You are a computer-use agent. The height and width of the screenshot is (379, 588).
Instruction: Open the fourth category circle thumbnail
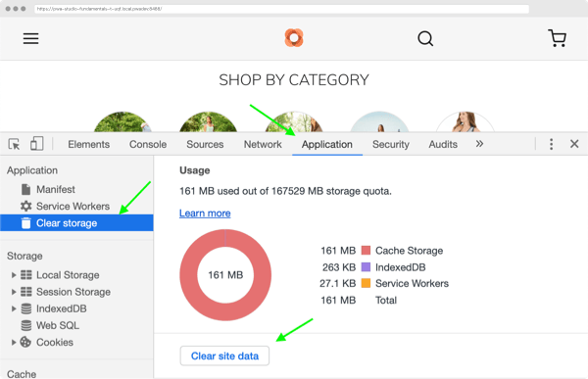click(x=379, y=121)
